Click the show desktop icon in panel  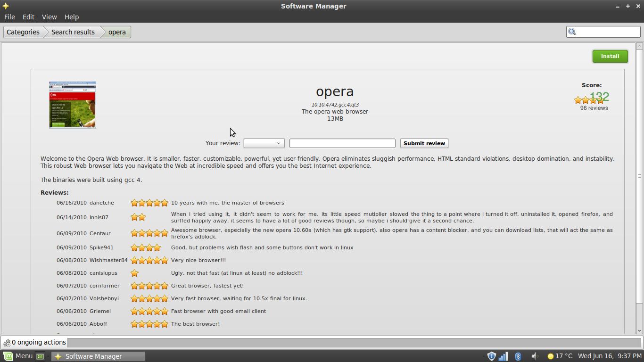(40, 356)
